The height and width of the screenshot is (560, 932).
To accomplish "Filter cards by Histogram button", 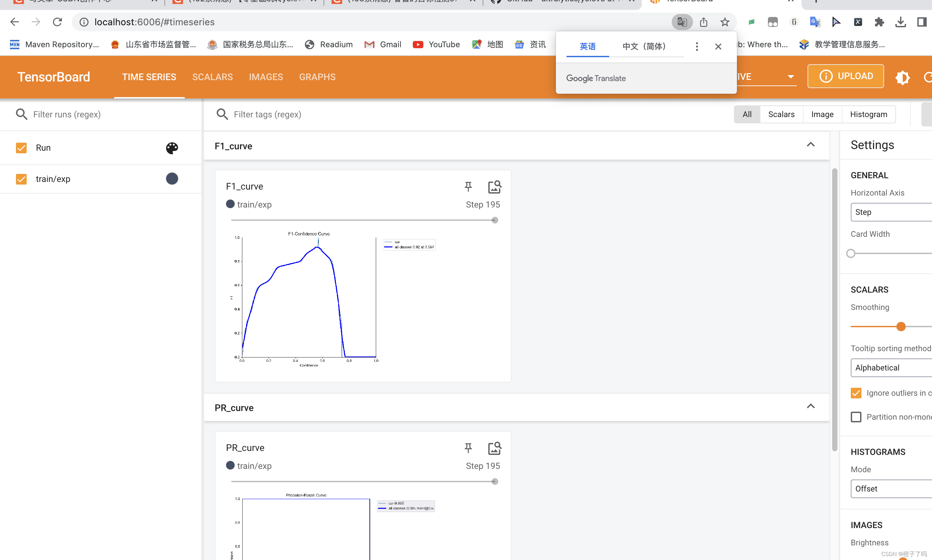I will tap(868, 114).
